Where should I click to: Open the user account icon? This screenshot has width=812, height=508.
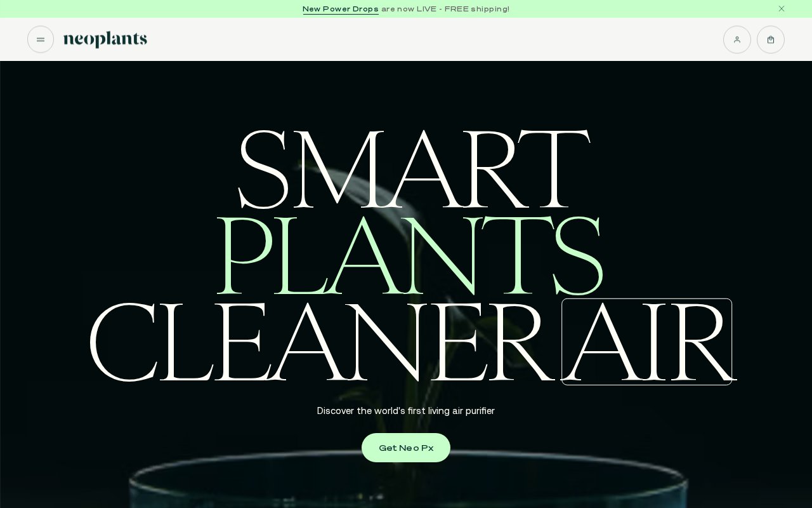737,39
